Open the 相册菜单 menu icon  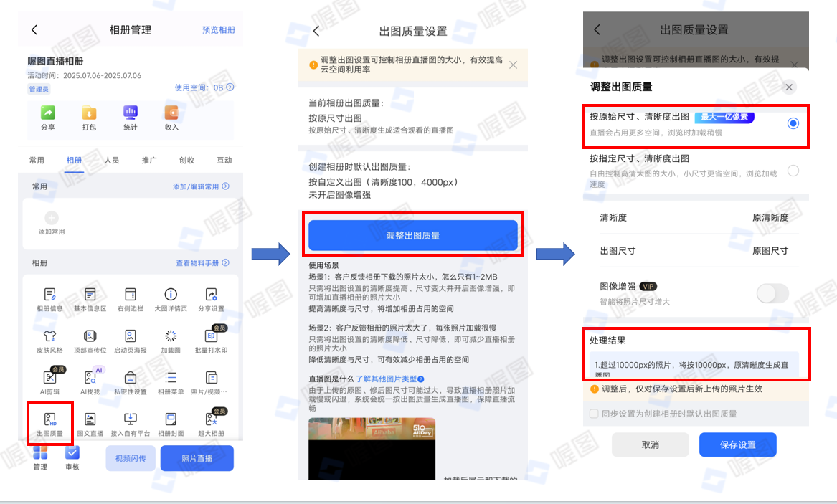pyautogui.click(x=171, y=378)
